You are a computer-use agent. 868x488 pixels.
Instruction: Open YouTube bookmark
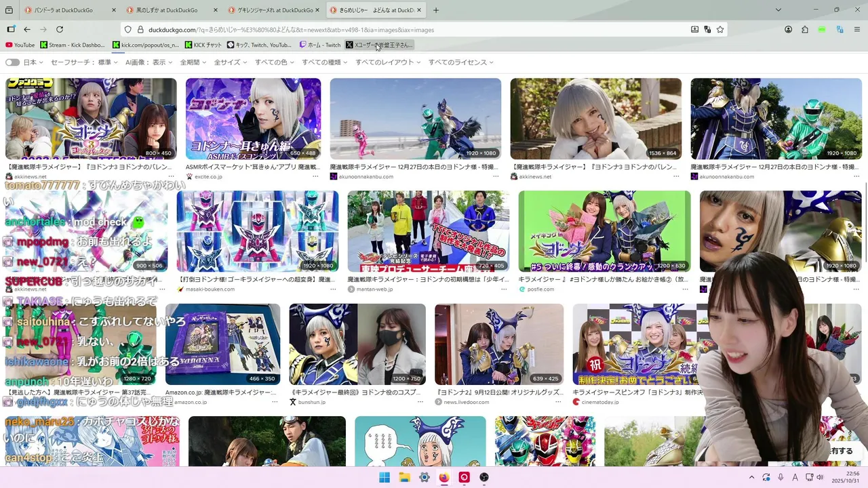[x=20, y=45]
